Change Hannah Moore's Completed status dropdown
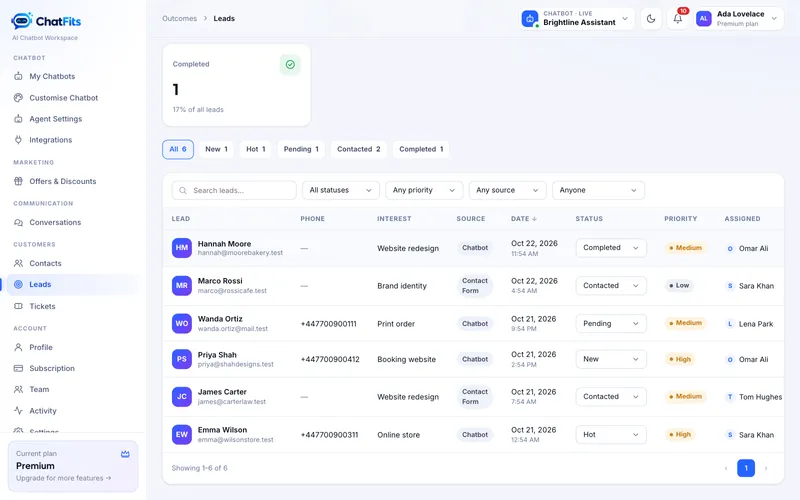 (611, 248)
